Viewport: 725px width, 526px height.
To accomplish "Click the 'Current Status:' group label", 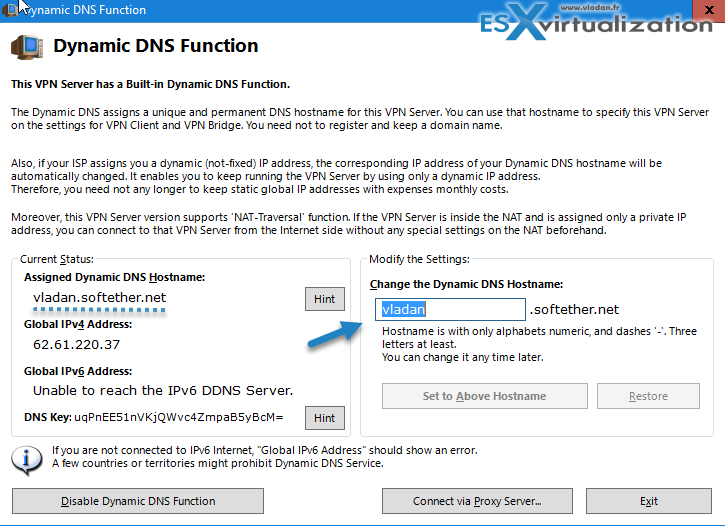I will pos(56,259).
